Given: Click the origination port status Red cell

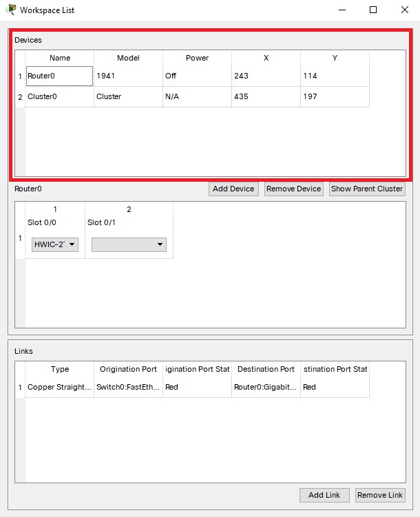Looking at the screenshot, I should coord(197,387).
